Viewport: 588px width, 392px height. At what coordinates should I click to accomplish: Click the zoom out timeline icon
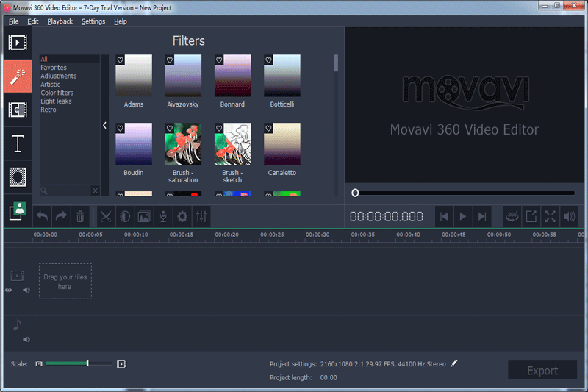(x=39, y=364)
